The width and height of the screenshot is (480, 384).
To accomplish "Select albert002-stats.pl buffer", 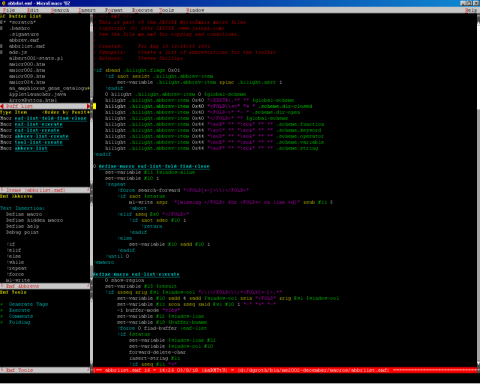I will tap(36, 58).
